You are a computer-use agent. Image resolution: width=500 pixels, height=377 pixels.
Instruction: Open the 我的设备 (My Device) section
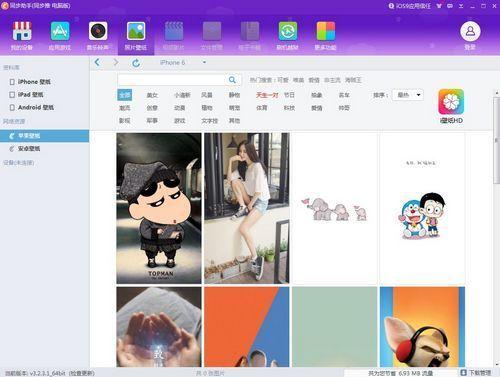(x=22, y=36)
